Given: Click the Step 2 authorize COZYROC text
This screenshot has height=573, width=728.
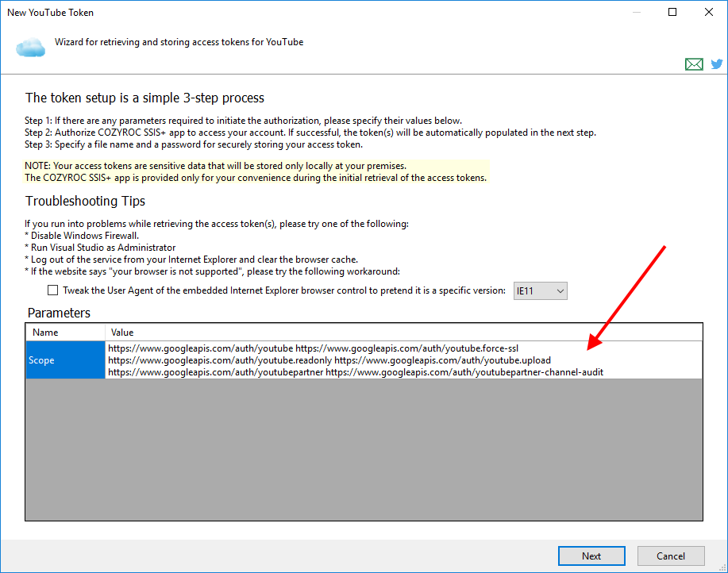Looking at the screenshot, I should 310,133.
